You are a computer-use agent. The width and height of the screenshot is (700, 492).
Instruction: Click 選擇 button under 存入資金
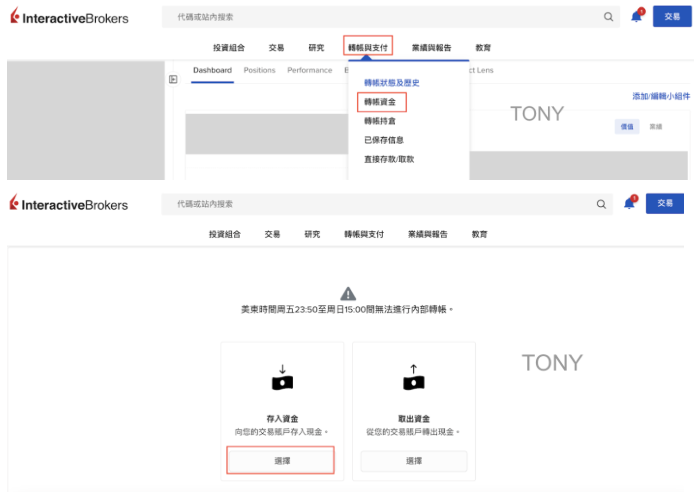coord(280,460)
